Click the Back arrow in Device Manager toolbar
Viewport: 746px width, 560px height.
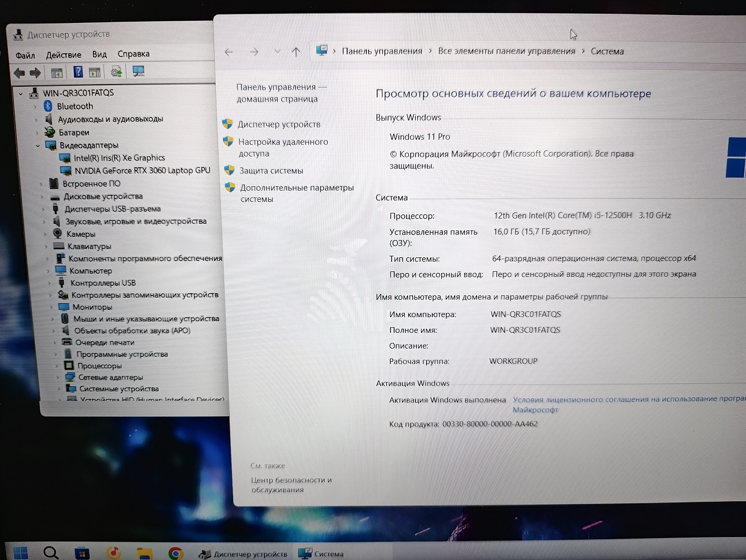click(x=19, y=73)
